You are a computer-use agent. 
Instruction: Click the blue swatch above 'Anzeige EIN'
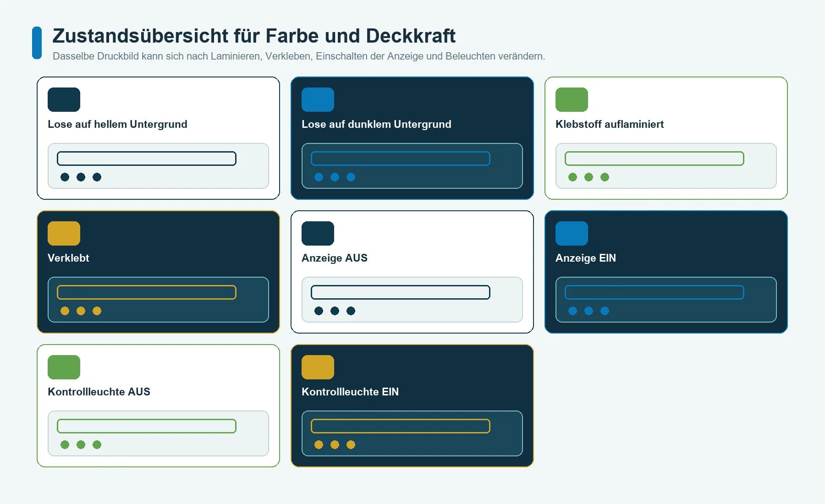[572, 233]
